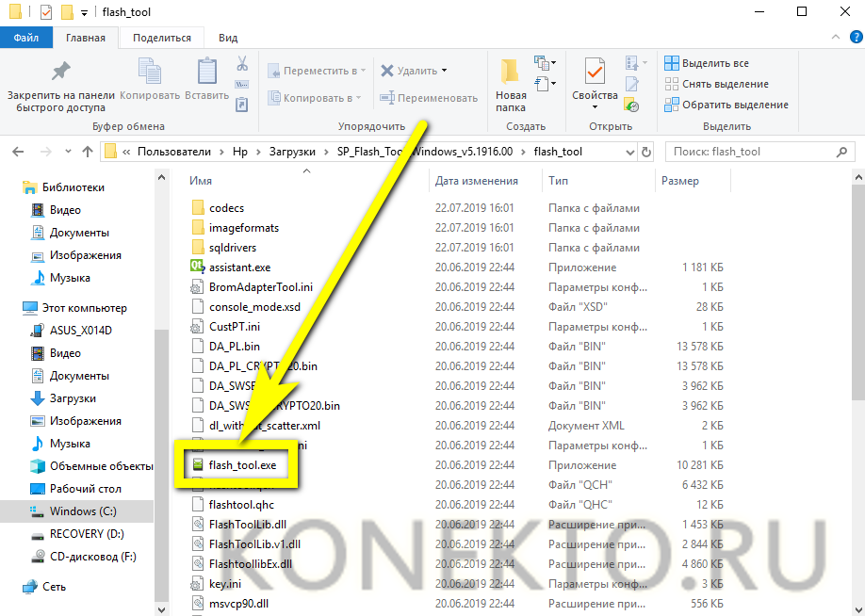Screen dimensions: 865x616
Task: Click the scissors Cut icon
Action: point(242,64)
